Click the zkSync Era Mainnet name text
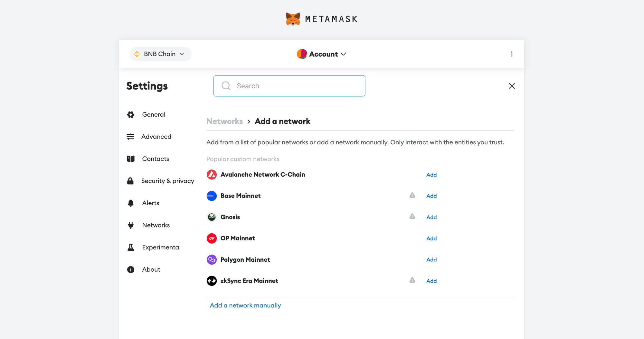Image resolution: width=644 pixels, height=339 pixels. point(249,281)
